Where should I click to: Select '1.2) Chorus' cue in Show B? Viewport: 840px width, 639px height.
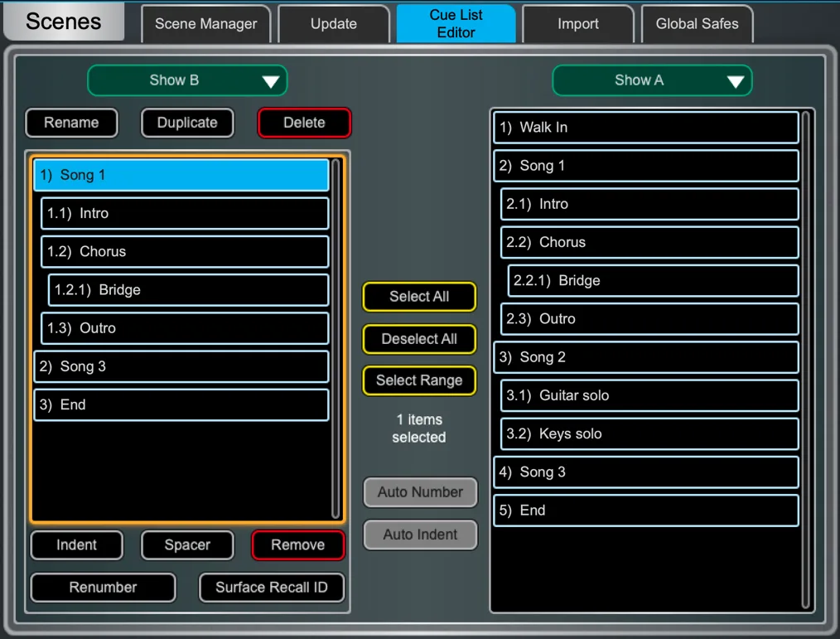[185, 251]
